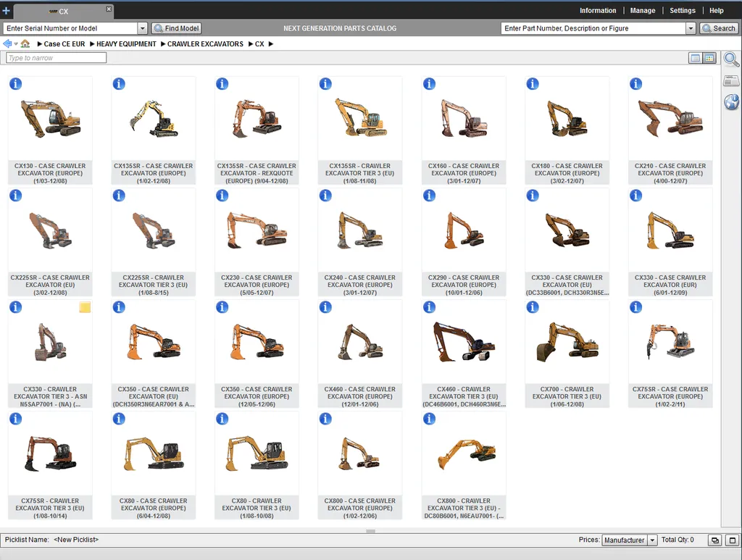Screen dimensions: 742x560
Task: Open the magnifier search panel in sidebar
Action: click(x=731, y=59)
